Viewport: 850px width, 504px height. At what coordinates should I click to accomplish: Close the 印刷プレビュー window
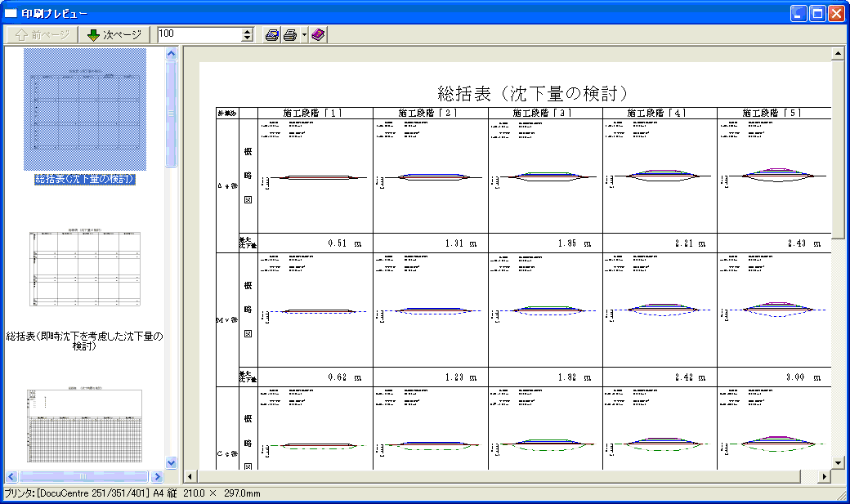point(836,13)
